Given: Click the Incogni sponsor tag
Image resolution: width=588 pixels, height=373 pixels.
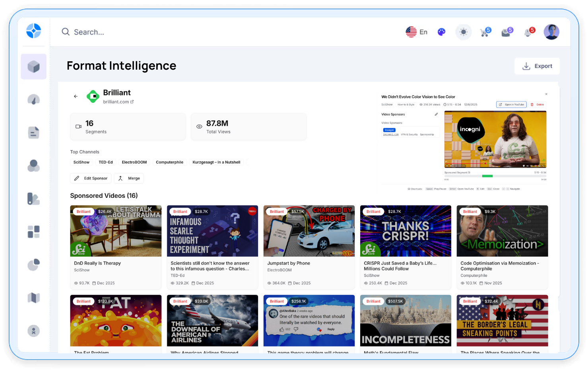Looking at the screenshot, I should point(389,130).
